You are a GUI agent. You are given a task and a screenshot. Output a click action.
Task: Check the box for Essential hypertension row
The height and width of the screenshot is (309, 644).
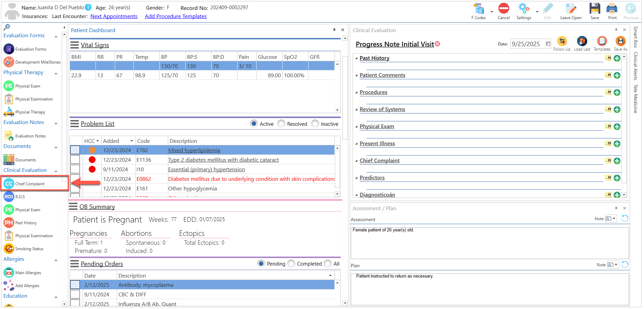click(x=75, y=169)
